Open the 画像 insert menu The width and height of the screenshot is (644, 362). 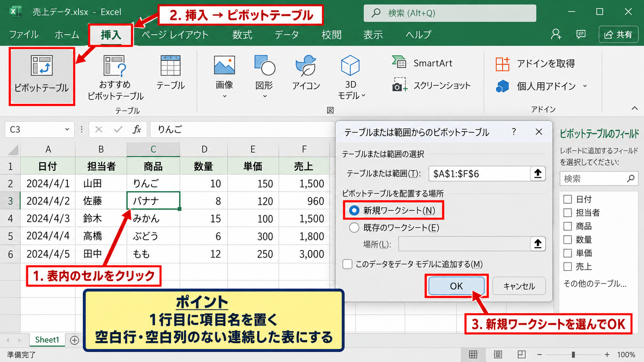[x=225, y=77]
